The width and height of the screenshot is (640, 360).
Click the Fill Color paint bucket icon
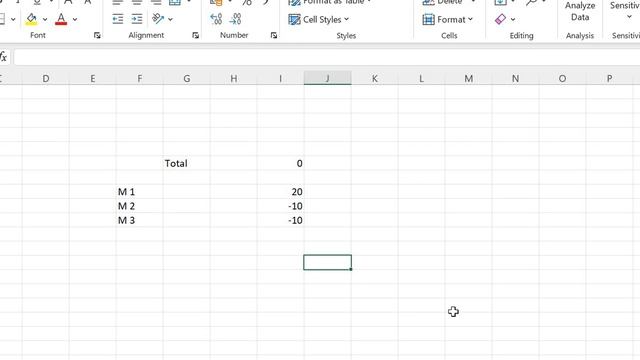31,19
